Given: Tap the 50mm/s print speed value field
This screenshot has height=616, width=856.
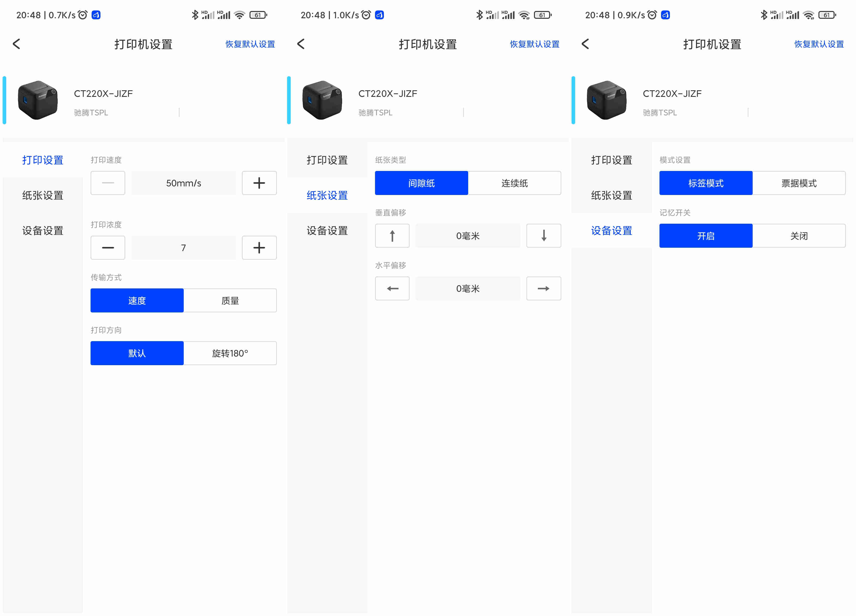Looking at the screenshot, I should (183, 183).
